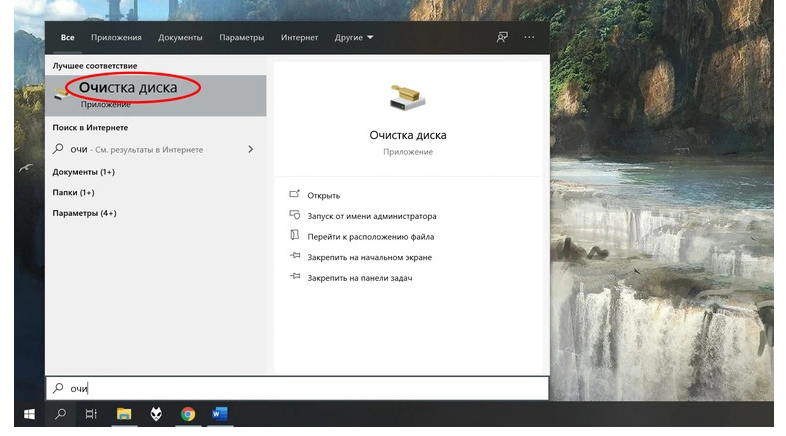Screen dimensions: 786x436
Task: Click Перейти к расположению файла
Action: point(370,237)
